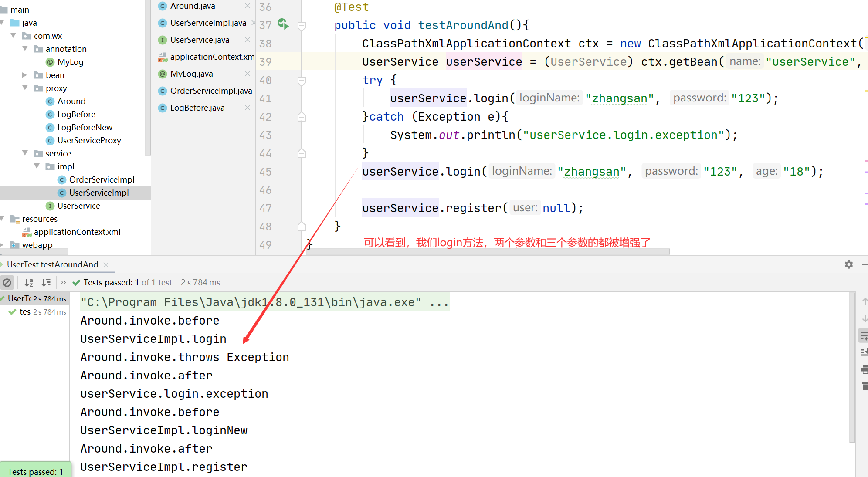Toggle the show ignored tests button
Image resolution: width=868 pixels, height=477 pixels.
(7, 283)
